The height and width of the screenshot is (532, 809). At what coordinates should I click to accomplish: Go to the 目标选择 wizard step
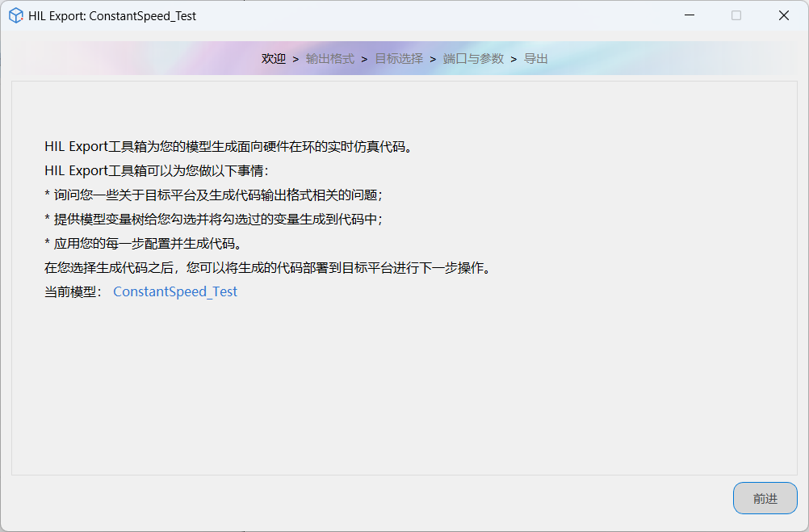[399, 59]
